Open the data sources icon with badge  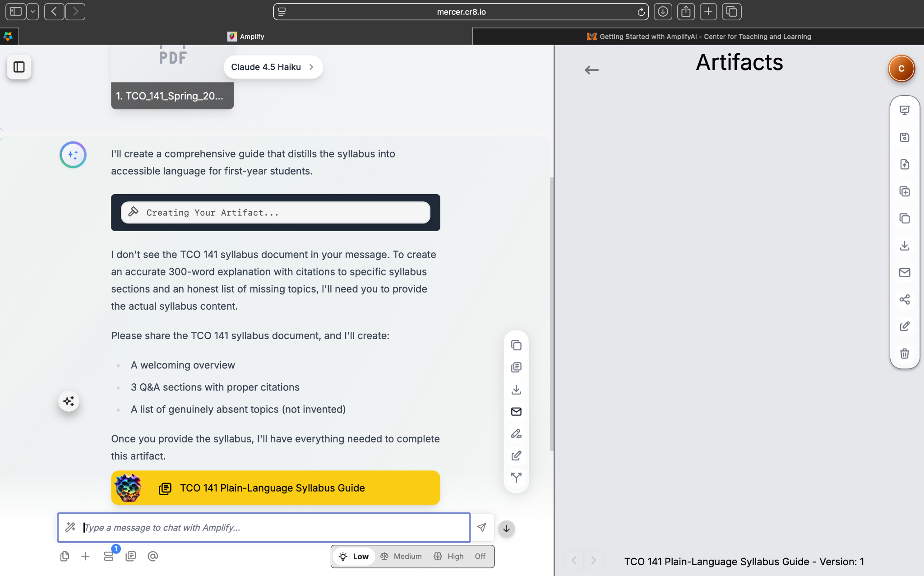109,556
